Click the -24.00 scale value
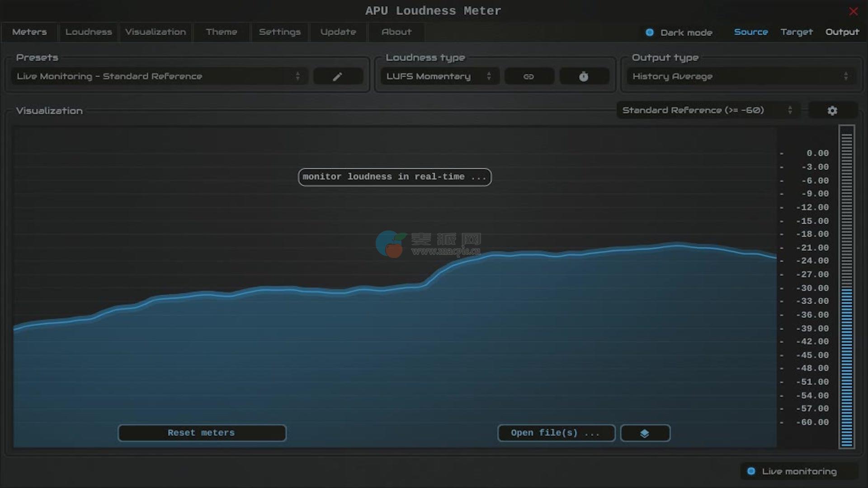868x488 pixels. point(812,261)
